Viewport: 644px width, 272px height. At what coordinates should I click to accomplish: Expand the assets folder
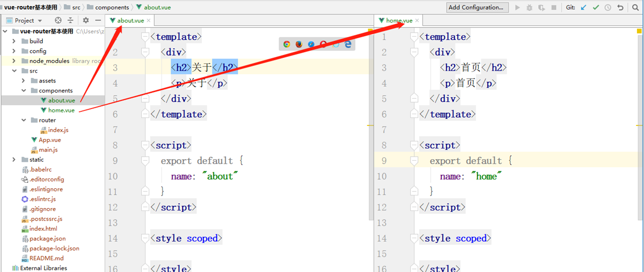[24, 81]
